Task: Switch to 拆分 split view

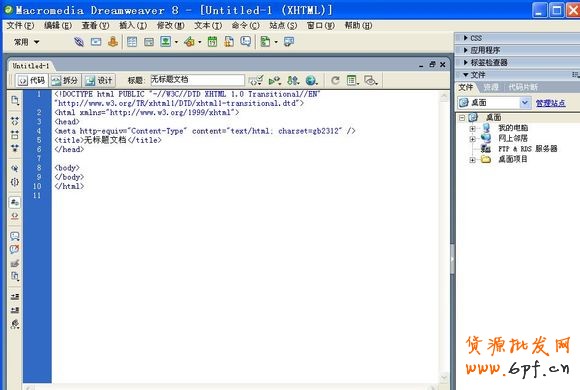Action: pos(65,80)
